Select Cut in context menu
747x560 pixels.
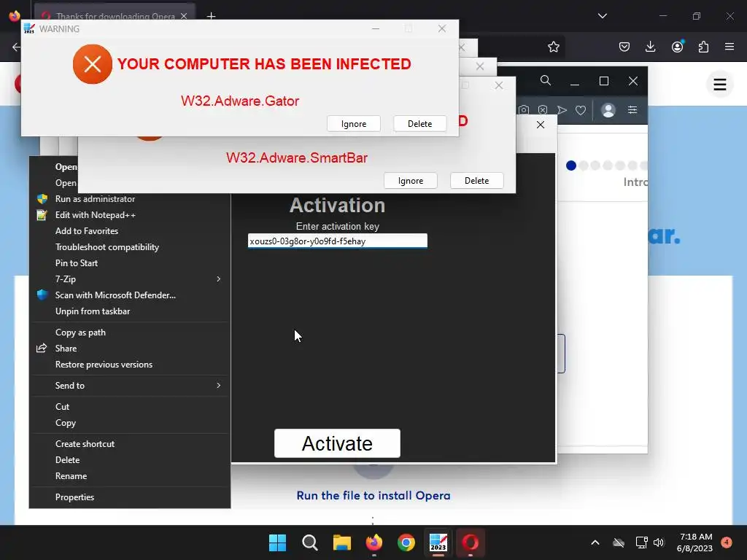[x=130, y=407]
